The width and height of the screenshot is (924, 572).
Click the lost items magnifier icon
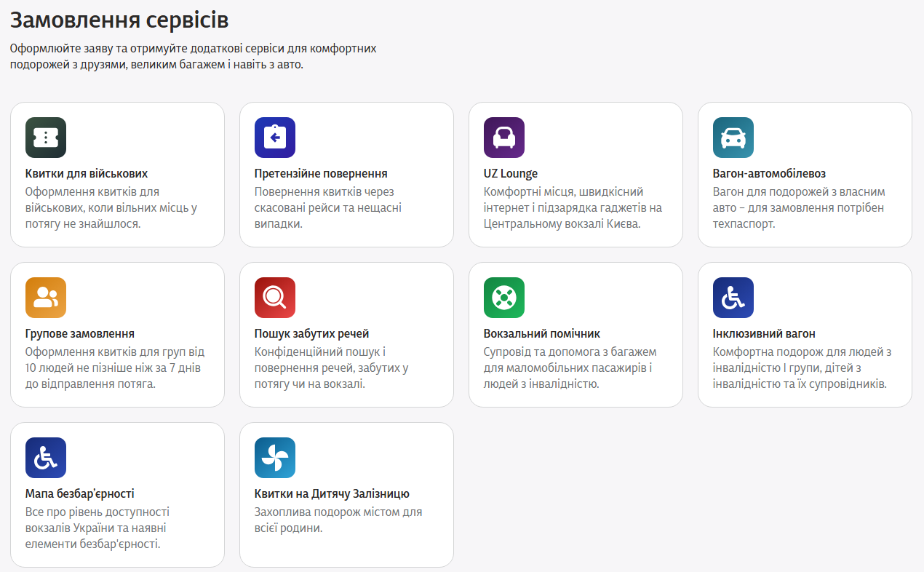point(275,298)
